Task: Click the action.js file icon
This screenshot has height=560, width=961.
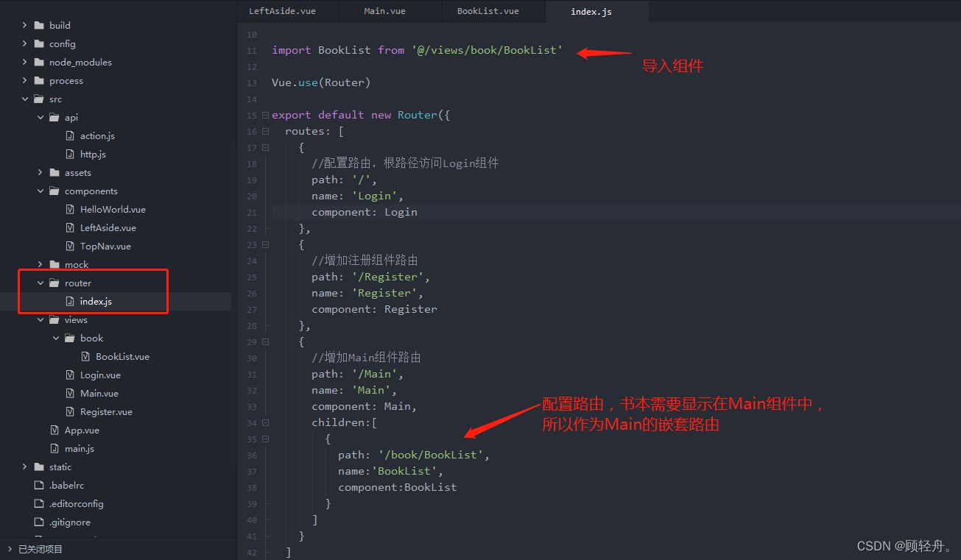Action: 70,136
